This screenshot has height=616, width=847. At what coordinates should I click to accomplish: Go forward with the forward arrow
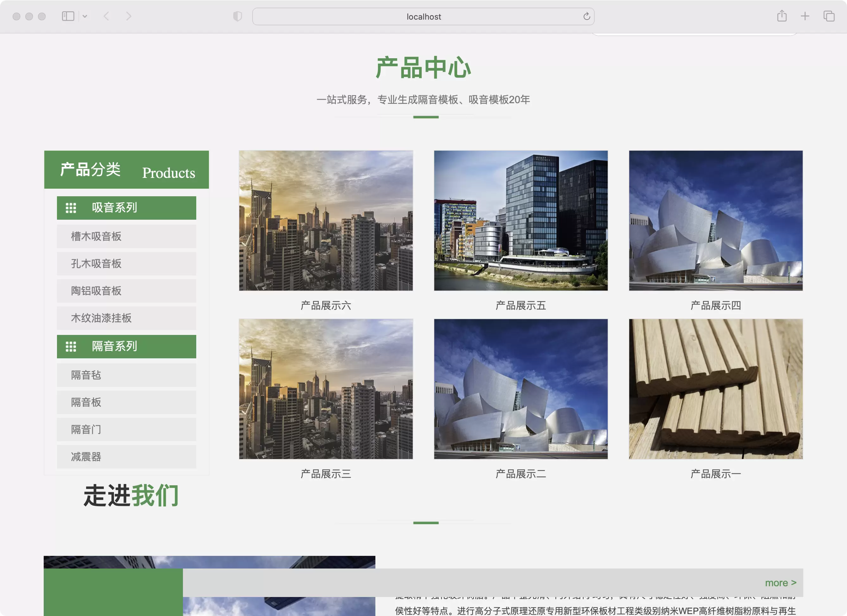click(x=129, y=16)
